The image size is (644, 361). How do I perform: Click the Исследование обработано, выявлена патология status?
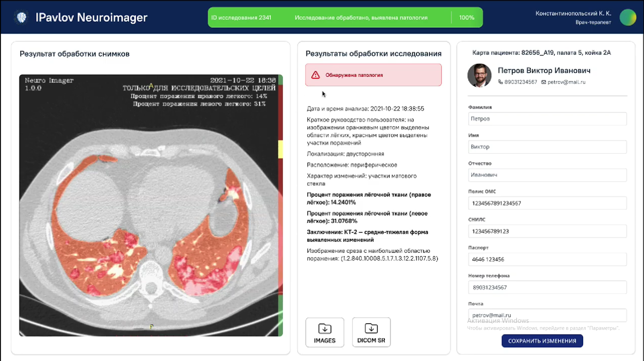point(361,18)
